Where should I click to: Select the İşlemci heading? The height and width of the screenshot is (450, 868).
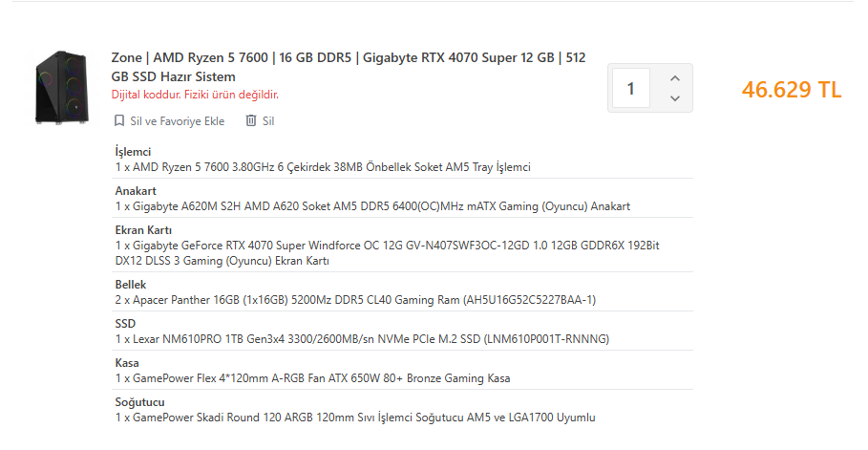[x=133, y=152]
